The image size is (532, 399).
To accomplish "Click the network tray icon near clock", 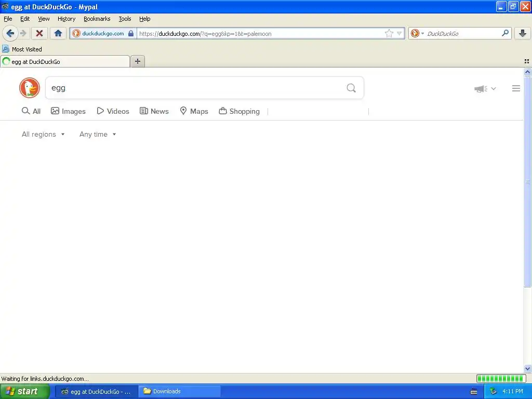I will pyautogui.click(x=493, y=392).
